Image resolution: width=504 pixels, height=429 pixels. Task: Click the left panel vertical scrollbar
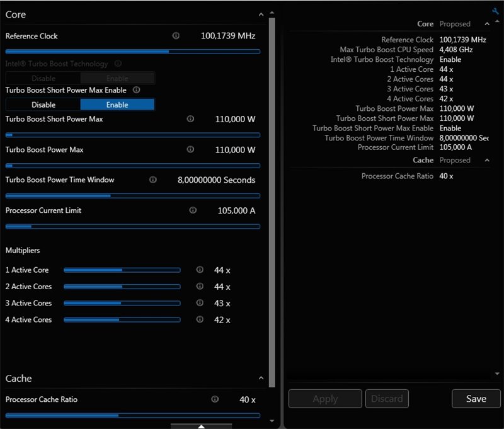click(x=272, y=202)
